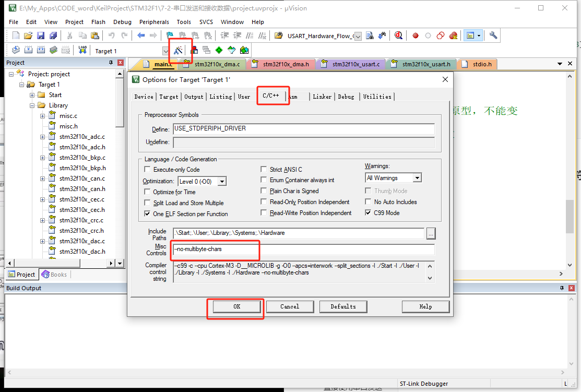Click the Paste clipboard icon
The width and height of the screenshot is (581, 392).
95,35
